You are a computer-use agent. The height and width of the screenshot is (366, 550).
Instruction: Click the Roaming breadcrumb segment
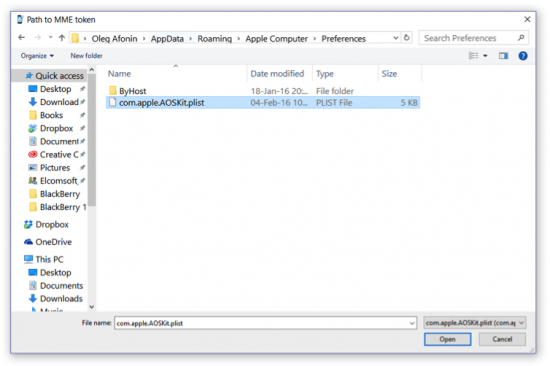click(215, 39)
